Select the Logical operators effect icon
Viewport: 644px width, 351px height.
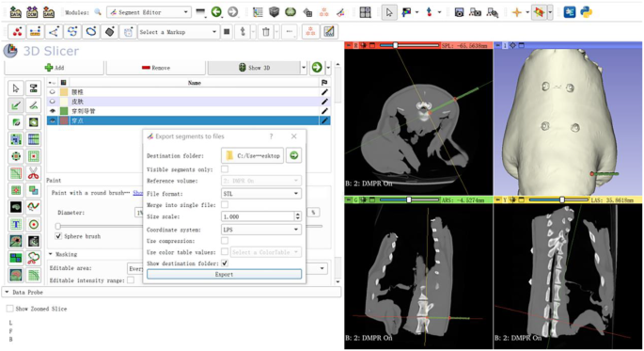pos(34,190)
